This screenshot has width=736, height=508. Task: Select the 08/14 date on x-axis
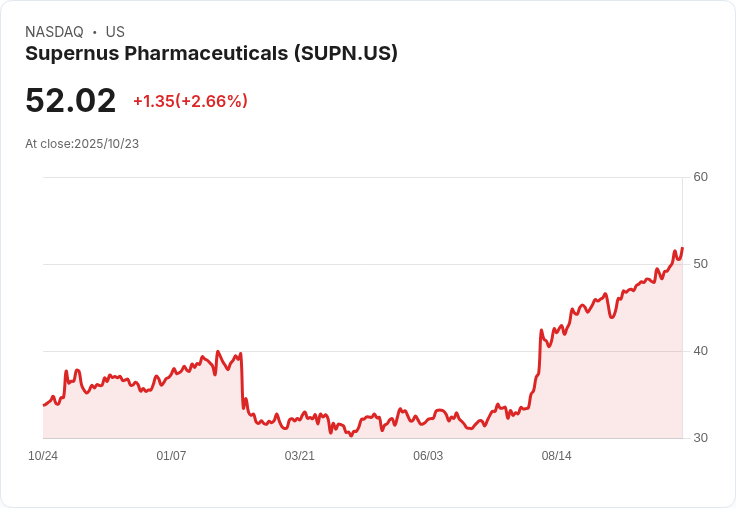tap(556, 456)
